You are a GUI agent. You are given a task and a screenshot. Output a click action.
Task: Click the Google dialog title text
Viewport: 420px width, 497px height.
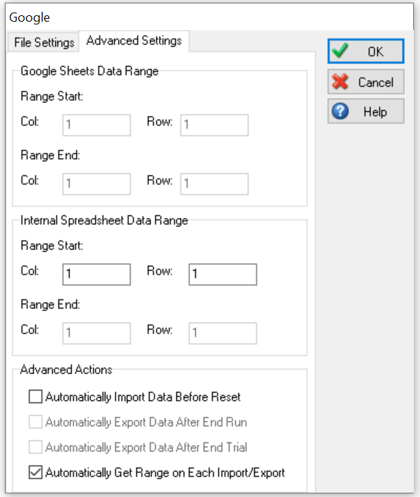(29, 17)
